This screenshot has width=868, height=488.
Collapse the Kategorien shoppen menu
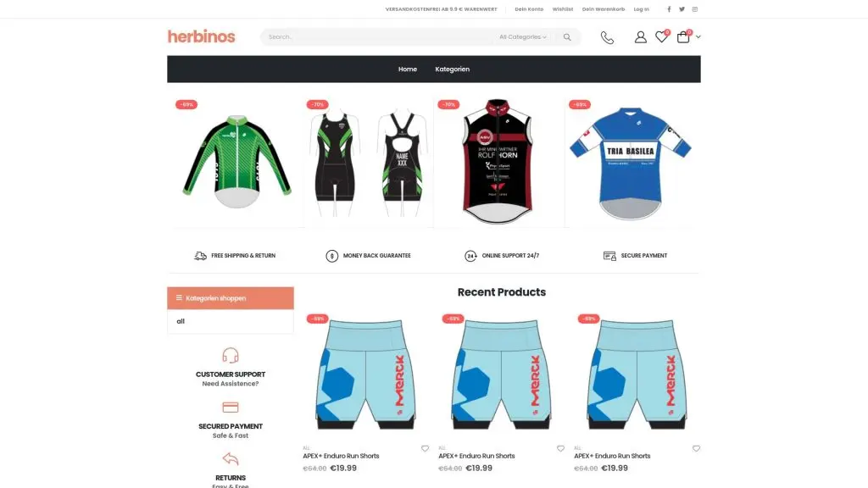pyautogui.click(x=231, y=297)
